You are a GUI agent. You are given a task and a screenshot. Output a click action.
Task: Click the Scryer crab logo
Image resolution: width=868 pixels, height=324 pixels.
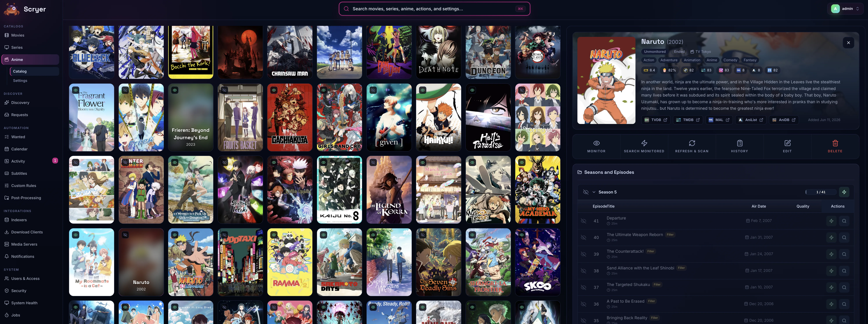point(11,9)
